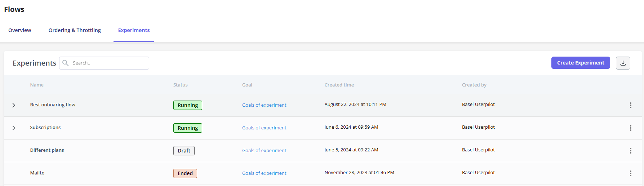Click the Draft status badge

click(x=184, y=151)
